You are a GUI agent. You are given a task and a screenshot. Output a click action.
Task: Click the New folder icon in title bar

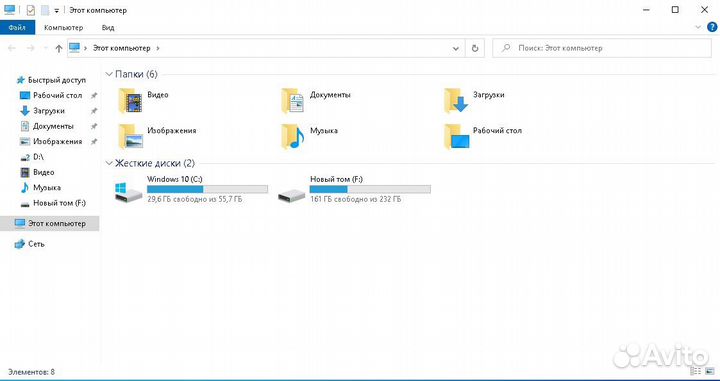tap(45, 10)
